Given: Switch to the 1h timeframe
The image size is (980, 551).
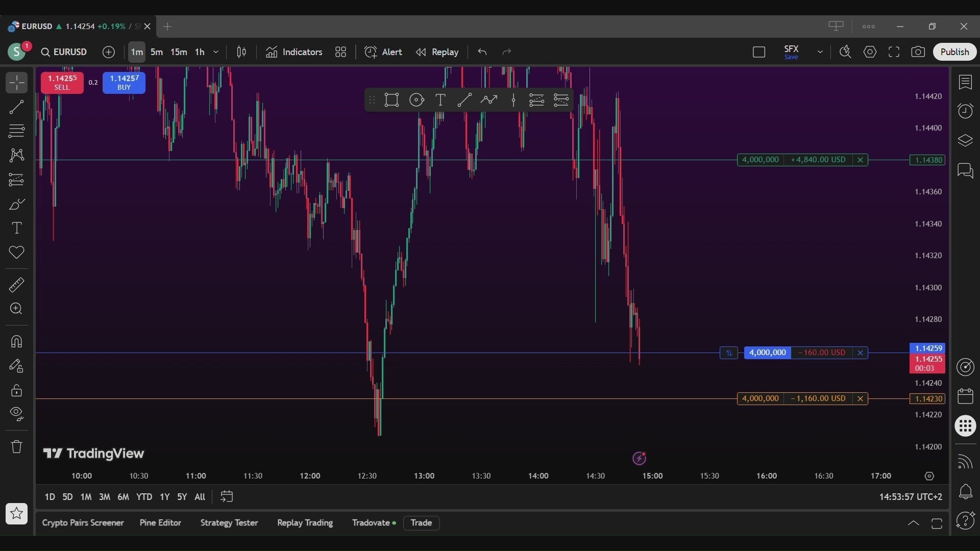Looking at the screenshot, I should click(x=200, y=52).
